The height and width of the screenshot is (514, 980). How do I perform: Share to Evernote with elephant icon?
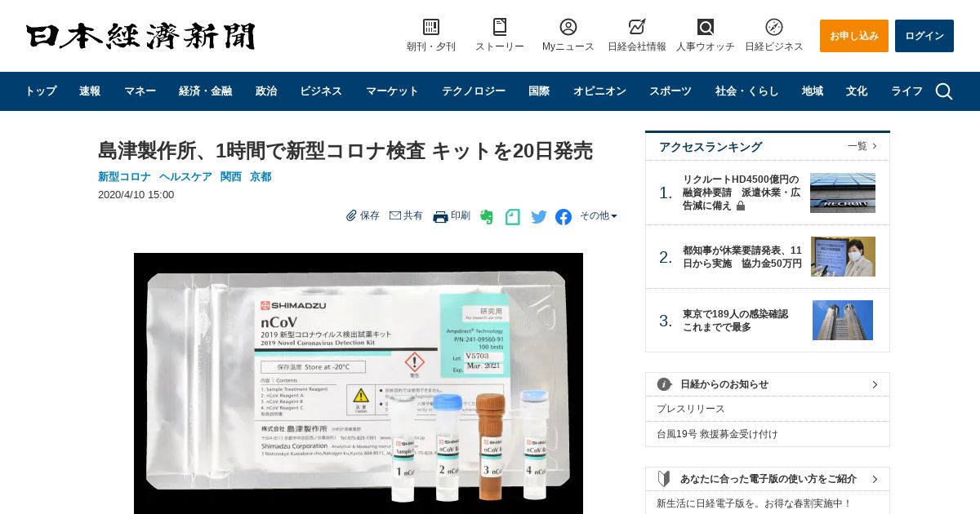point(487,217)
